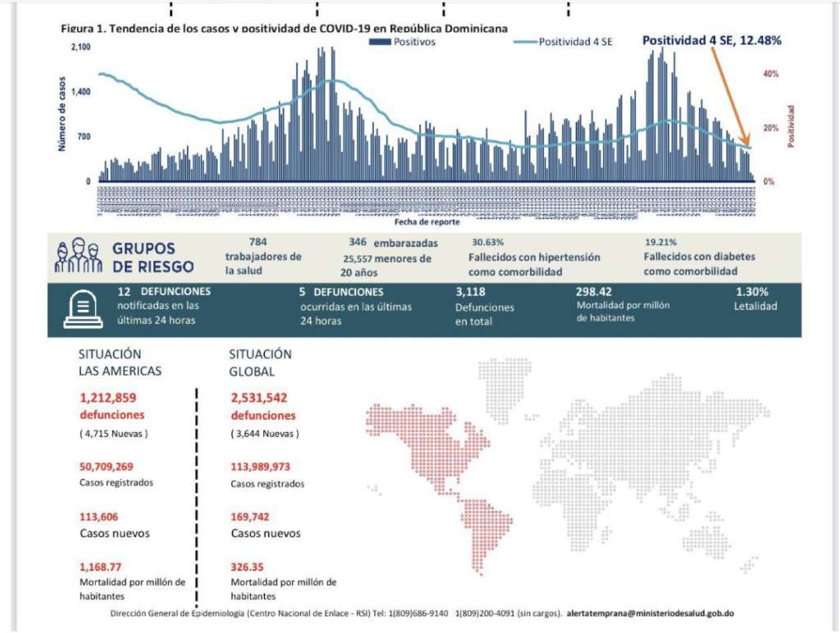Click the 1,212,859 defunciones Americas figure
Screen dimensions: 840x633
coord(112,398)
